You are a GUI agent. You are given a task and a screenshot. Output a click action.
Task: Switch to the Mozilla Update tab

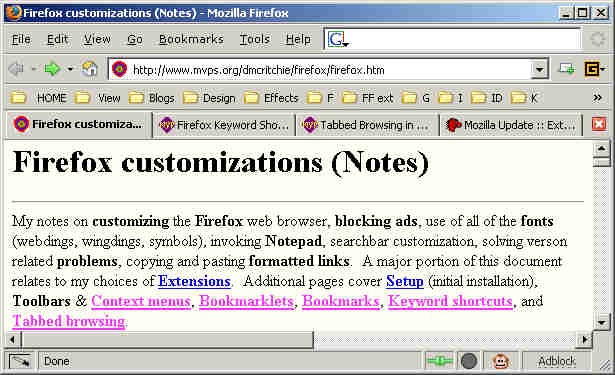tap(510, 125)
